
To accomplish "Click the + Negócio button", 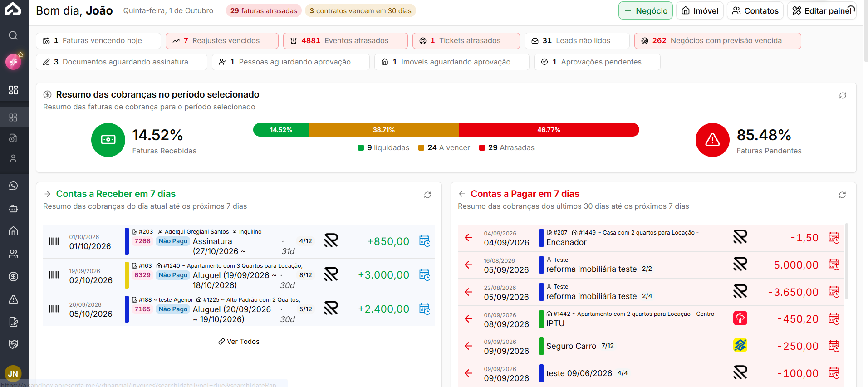I will point(646,11).
